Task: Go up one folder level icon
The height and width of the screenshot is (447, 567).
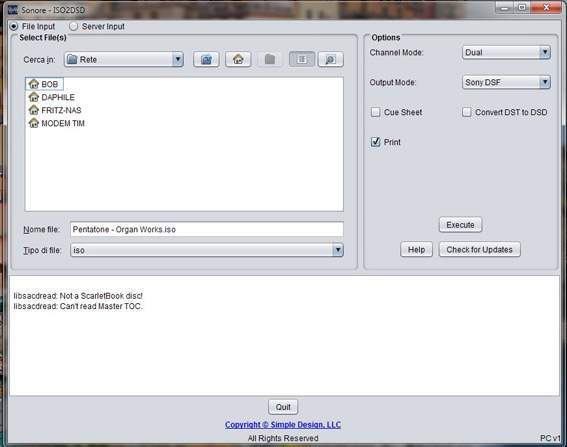Action: tap(206, 59)
